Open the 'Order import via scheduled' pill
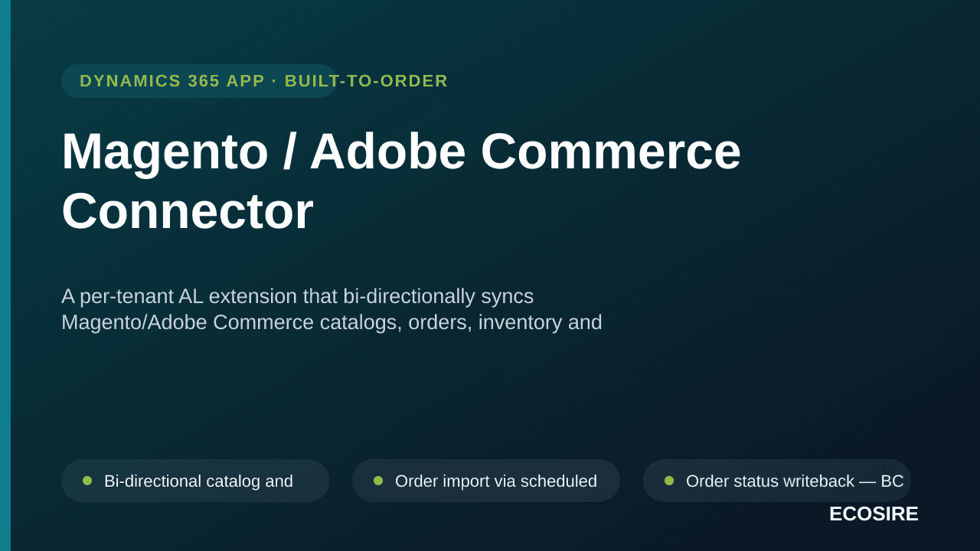The width and height of the screenshot is (980, 551). (x=486, y=481)
